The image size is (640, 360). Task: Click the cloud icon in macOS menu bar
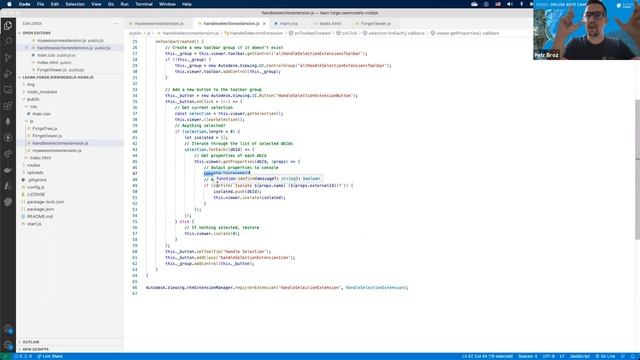474,4
